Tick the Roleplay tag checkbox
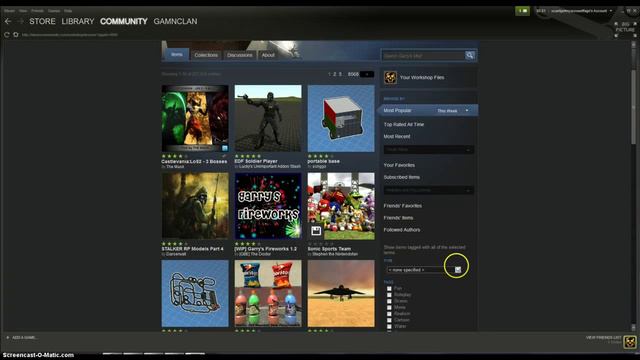 tap(389, 295)
